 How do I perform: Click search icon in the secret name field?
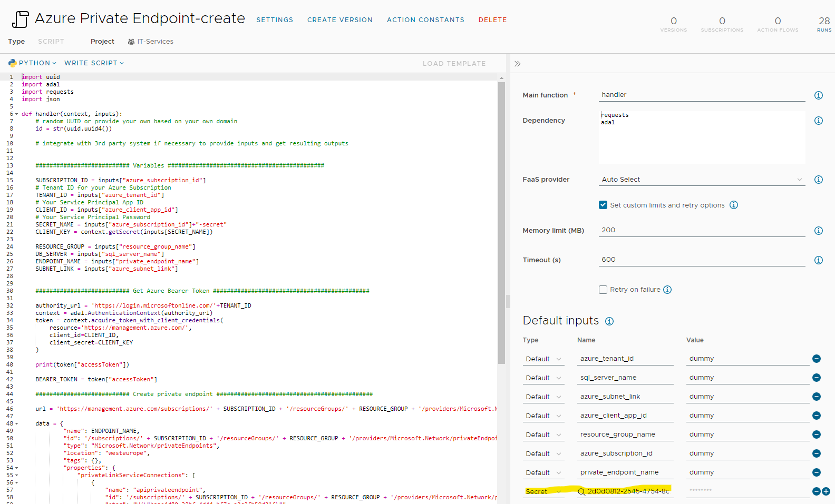[581, 492]
